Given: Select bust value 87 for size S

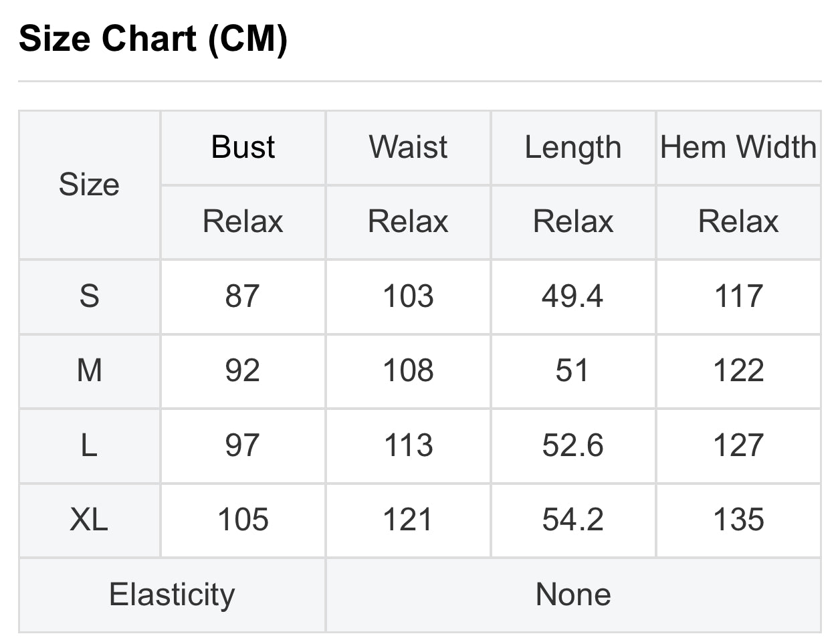Looking at the screenshot, I should pos(243,297).
